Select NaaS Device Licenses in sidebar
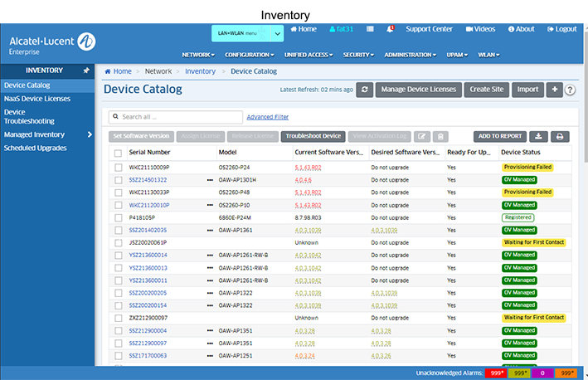 coord(36,98)
